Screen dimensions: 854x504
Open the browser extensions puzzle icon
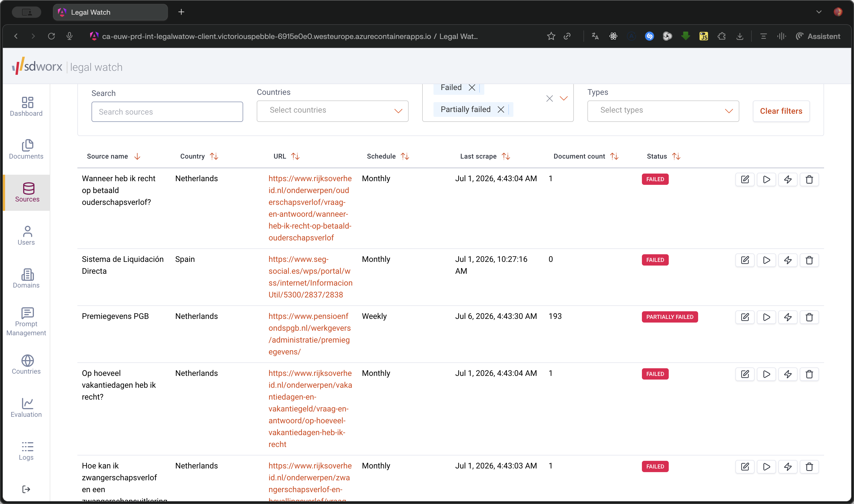click(721, 36)
